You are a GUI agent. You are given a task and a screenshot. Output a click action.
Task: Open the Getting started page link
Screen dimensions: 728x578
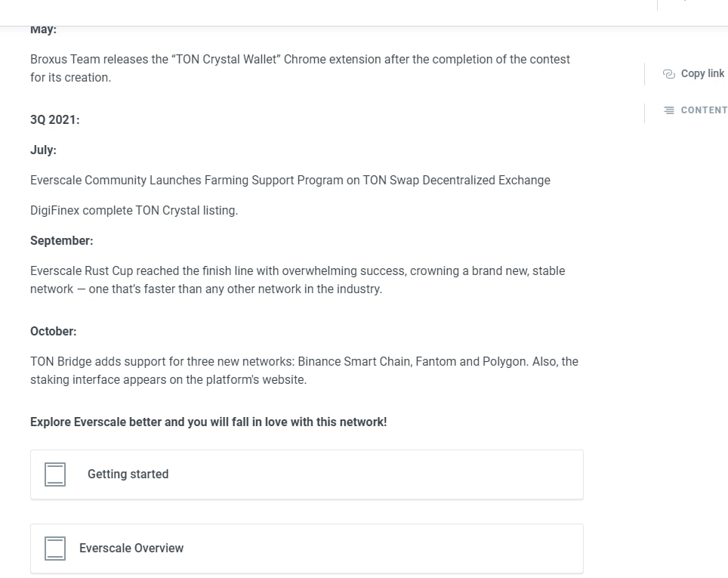[x=128, y=474]
